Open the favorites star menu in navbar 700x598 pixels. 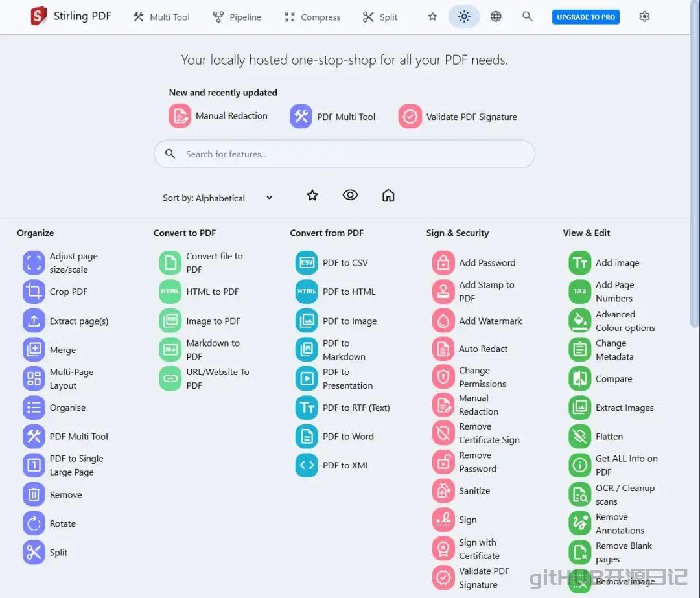tap(432, 16)
